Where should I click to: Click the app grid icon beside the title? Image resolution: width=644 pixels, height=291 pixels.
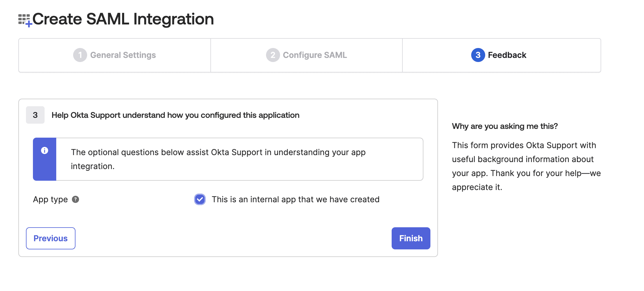25,20
